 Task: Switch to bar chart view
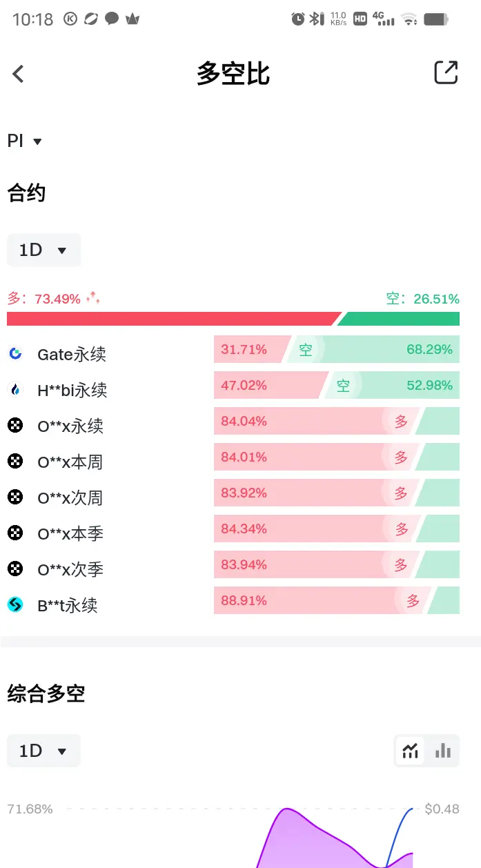[443, 751]
